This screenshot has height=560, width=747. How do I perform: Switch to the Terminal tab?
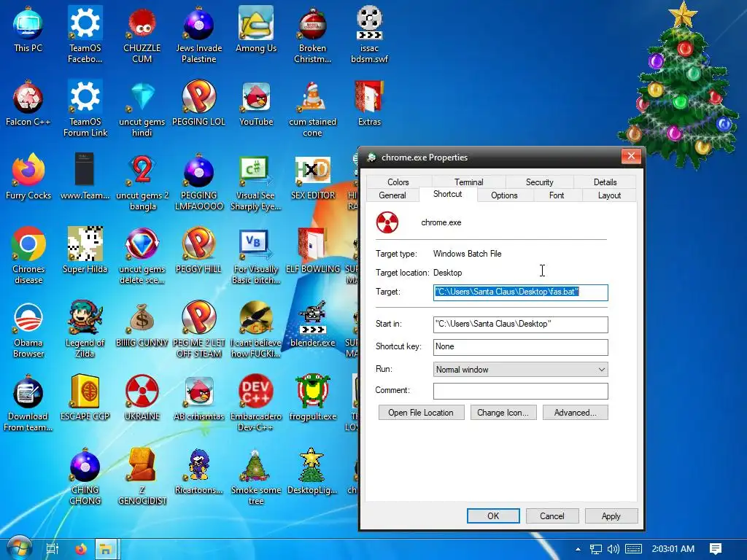coord(469,182)
